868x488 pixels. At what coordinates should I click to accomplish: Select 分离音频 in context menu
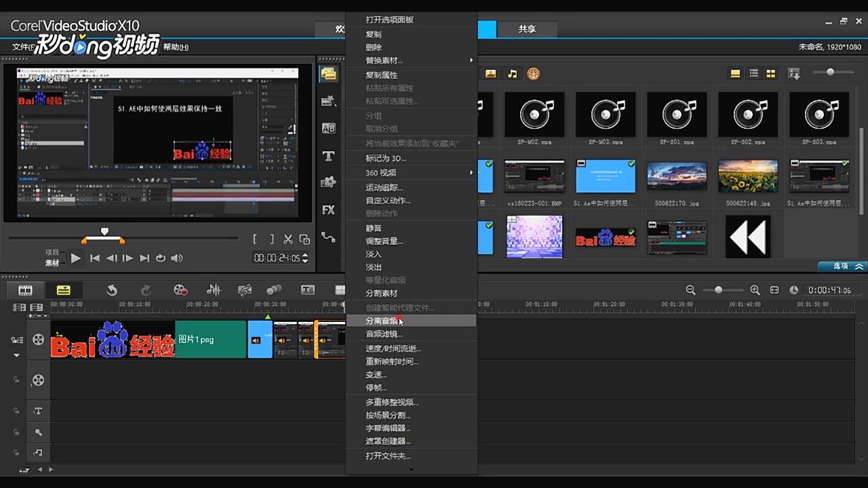411,321
